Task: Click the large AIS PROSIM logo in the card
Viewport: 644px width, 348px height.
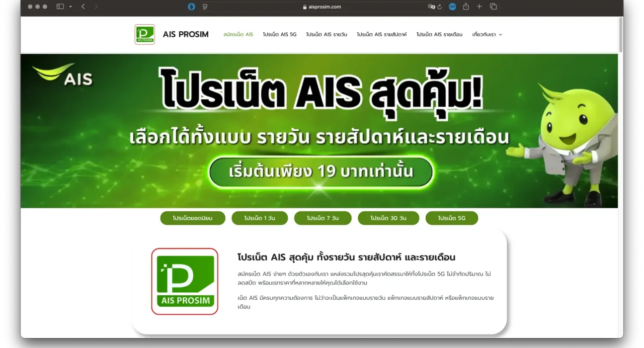Action: click(x=185, y=281)
